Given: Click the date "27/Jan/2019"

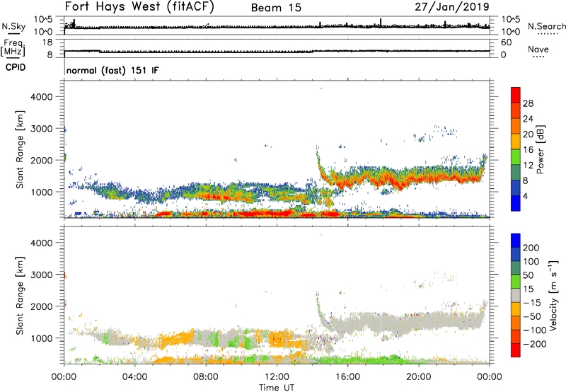Looking at the screenshot, I should tap(452, 6).
